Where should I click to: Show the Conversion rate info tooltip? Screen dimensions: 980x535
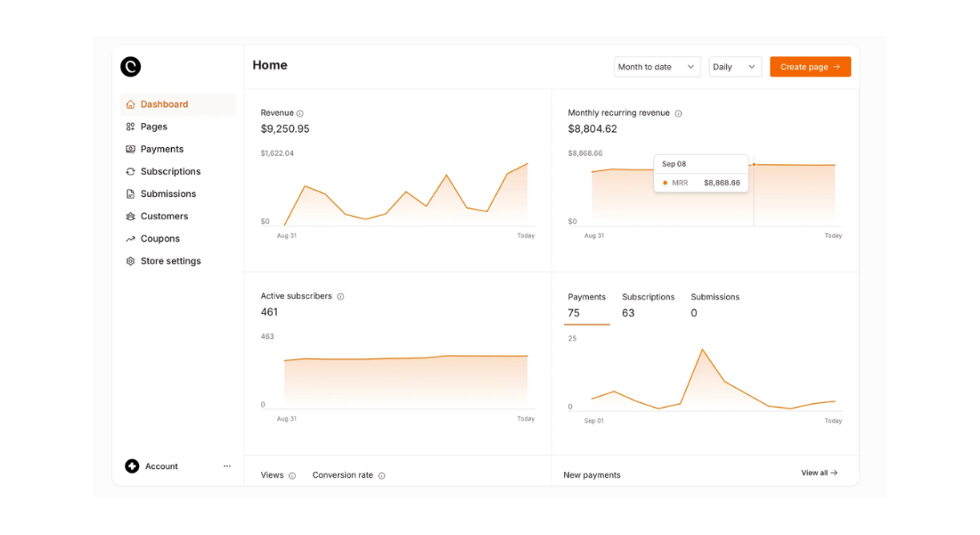383,475
